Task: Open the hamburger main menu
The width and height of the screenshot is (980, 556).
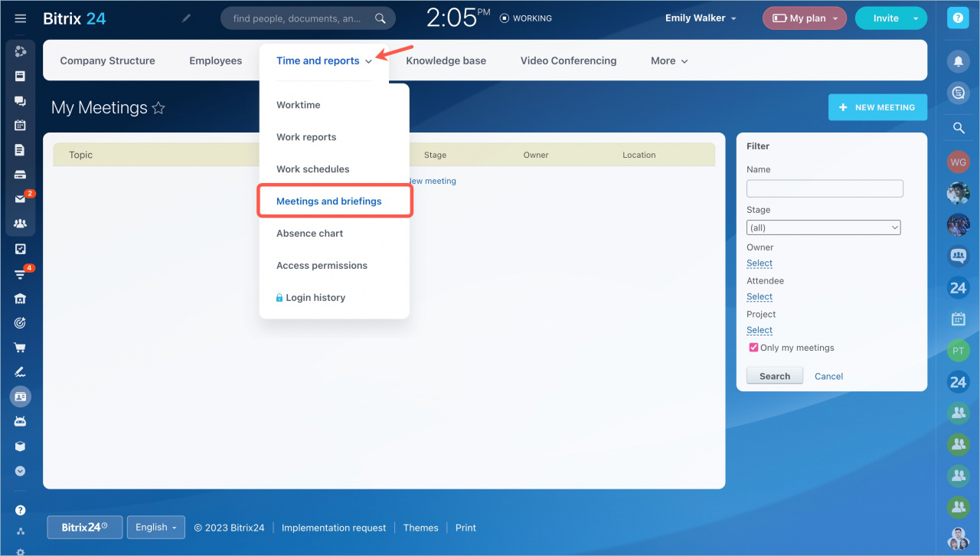Action: click(x=21, y=18)
